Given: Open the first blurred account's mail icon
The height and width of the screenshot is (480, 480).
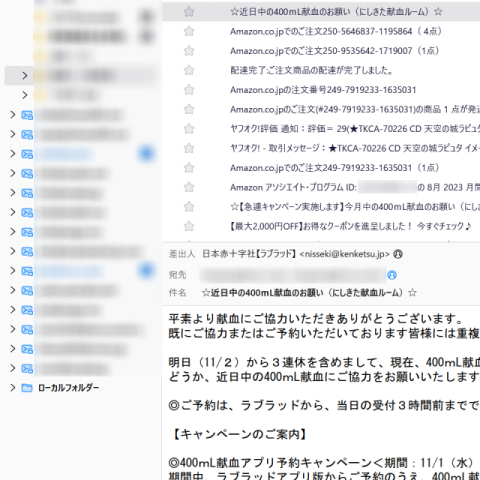Looking at the screenshot, I should tap(27, 115).
